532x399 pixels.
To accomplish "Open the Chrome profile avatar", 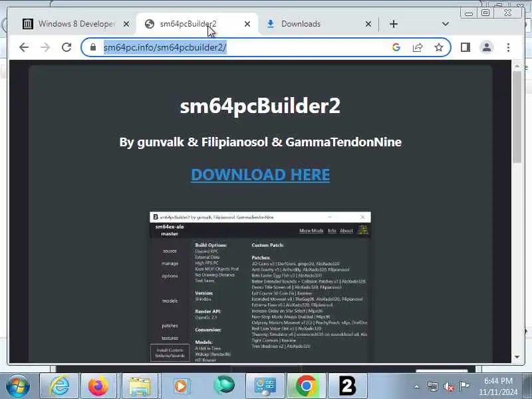I will coord(487,47).
